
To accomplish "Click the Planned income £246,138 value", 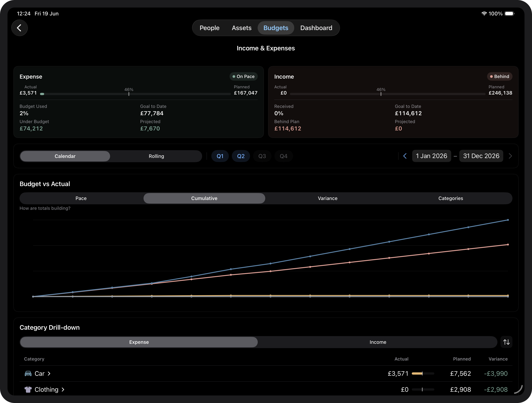I will pos(500,93).
